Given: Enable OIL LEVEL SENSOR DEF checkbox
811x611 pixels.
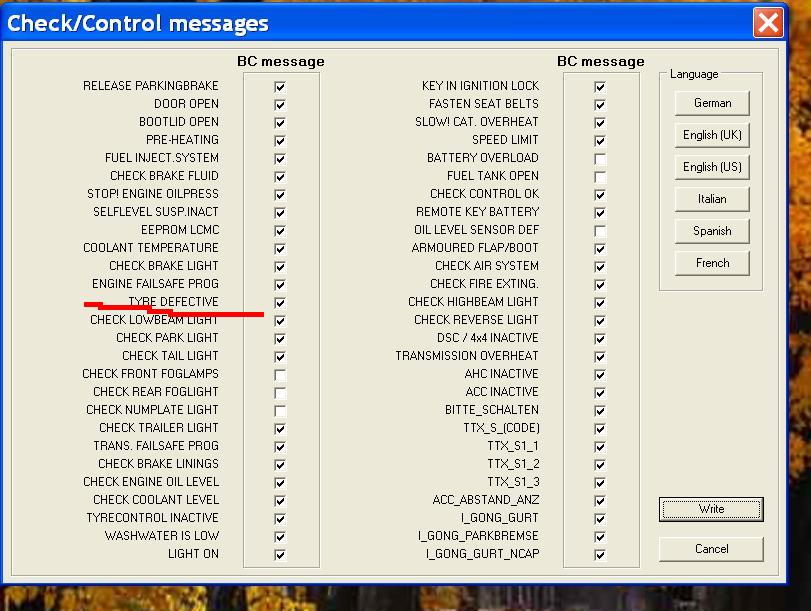Looking at the screenshot, I should (600, 231).
